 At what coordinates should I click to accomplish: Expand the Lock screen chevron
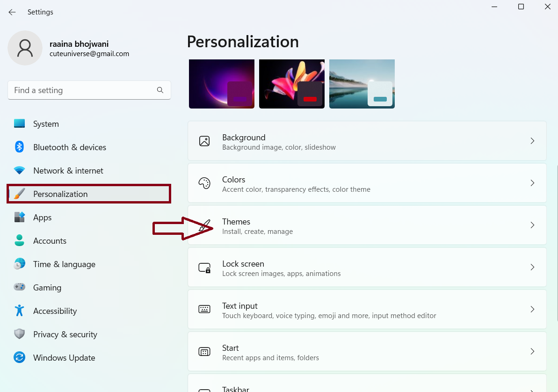pos(532,267)
